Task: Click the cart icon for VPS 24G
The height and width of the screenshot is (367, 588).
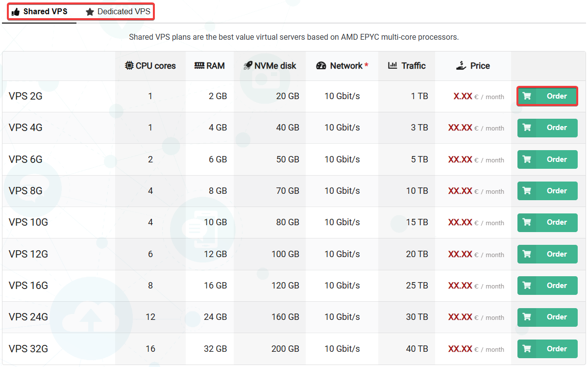Action: tap(527, 317)
